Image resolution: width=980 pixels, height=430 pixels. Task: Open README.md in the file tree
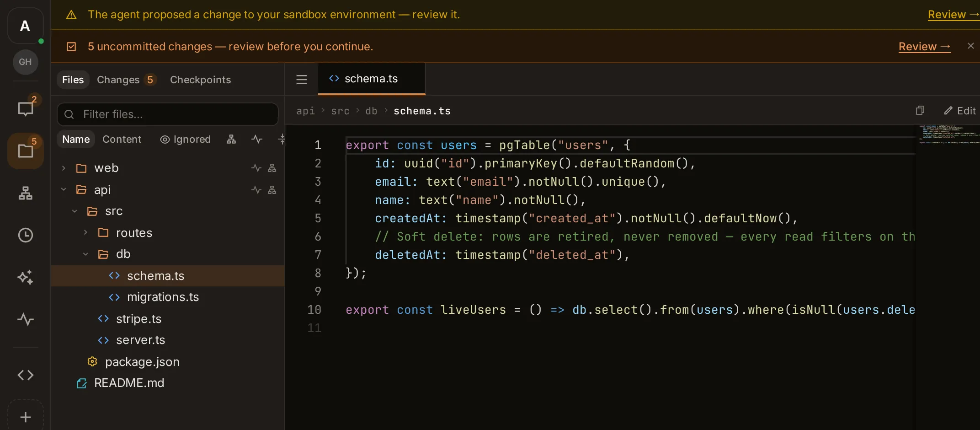(168, 383)
